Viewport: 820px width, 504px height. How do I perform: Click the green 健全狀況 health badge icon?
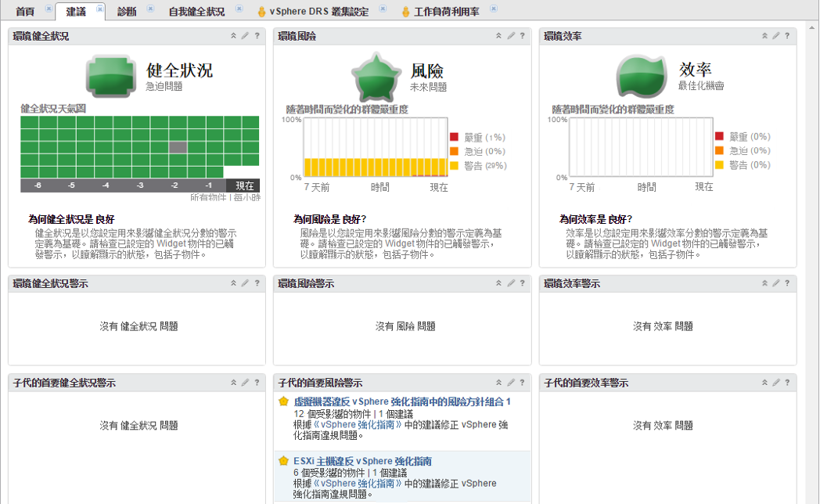(x=111, y=76)
